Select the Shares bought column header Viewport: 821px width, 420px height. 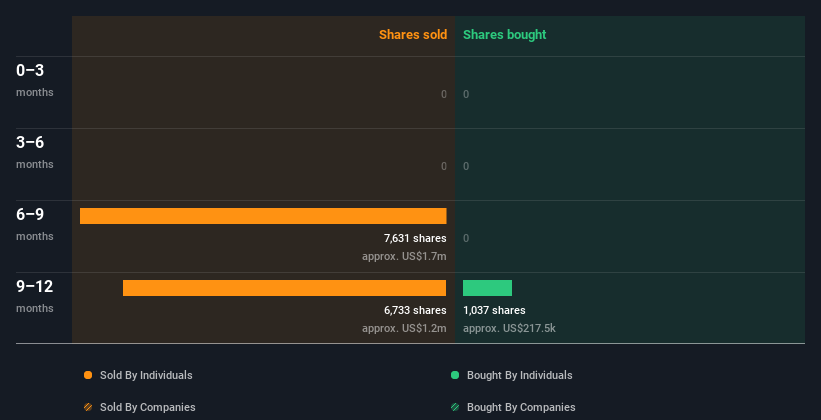(x=504, y=35)
